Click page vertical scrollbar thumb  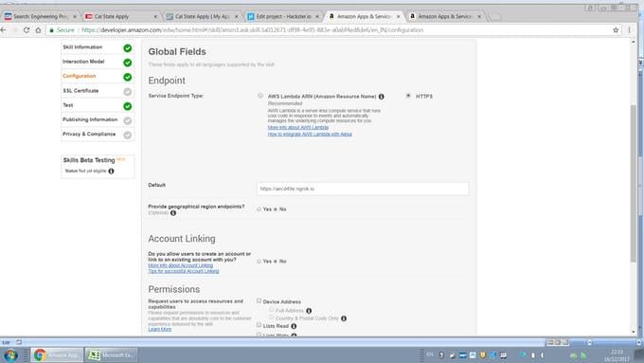click(x=634, y=183)
